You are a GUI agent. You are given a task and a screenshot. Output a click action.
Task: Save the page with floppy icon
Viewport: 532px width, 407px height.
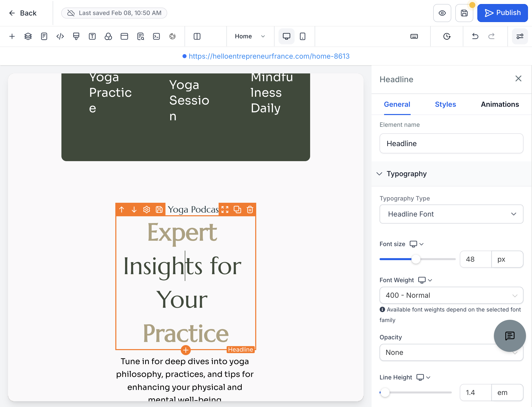pyautogui.click(x=464, y=13)
